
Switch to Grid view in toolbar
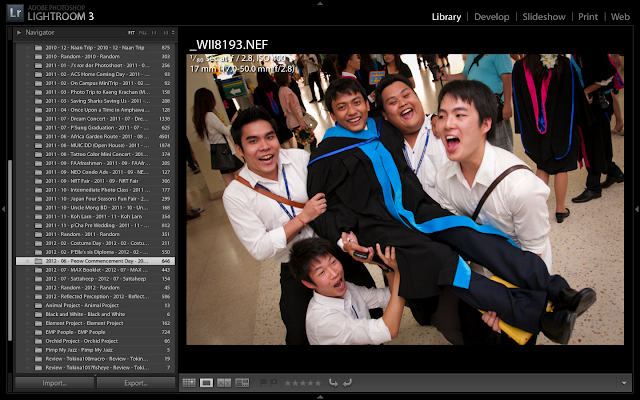190,382
